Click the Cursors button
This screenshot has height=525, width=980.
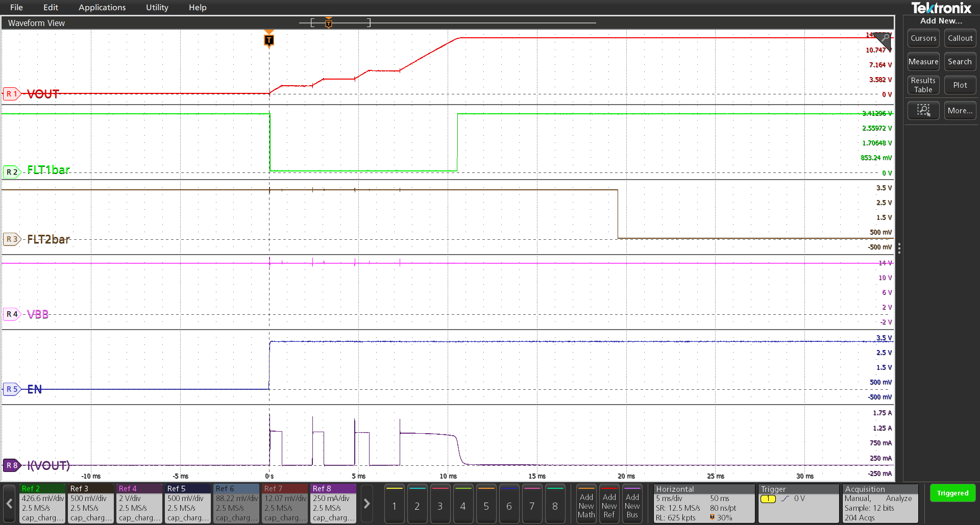pos(923,38)
